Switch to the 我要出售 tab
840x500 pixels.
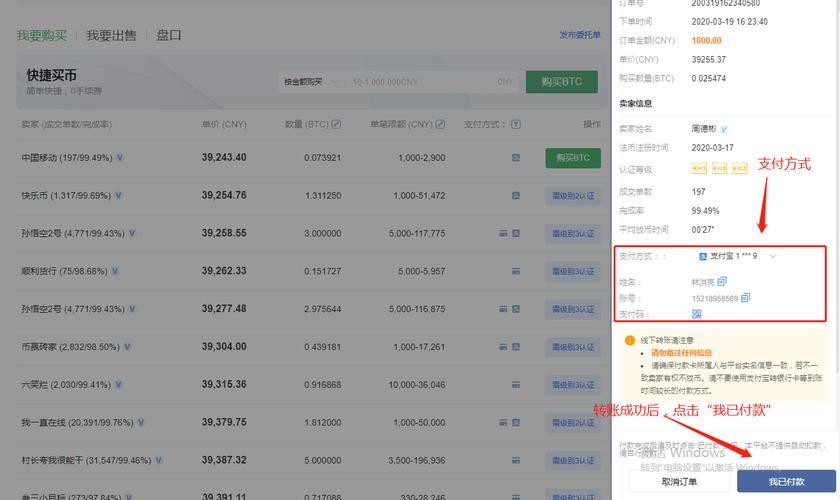111,35
